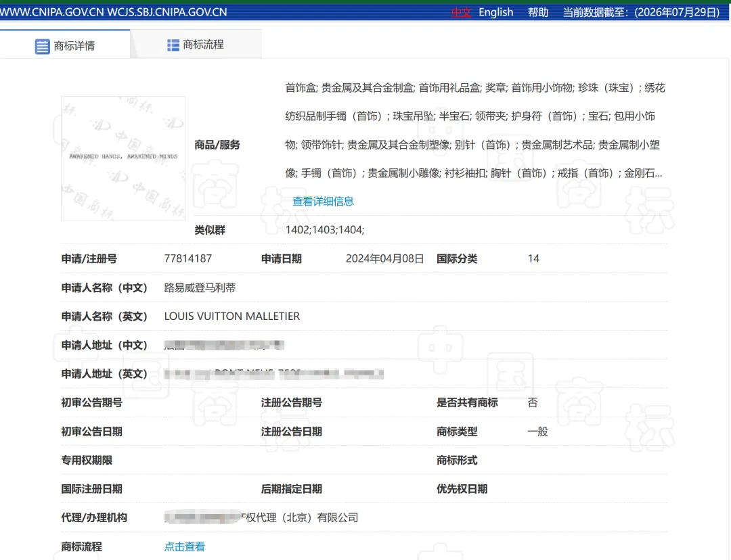Click 点击查看 next to 商标流程
Screen dimensions: 731x560
click(185, 546)
